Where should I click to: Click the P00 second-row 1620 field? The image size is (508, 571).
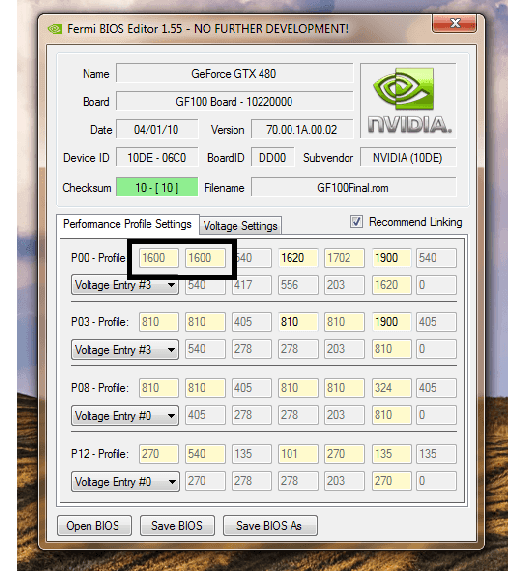click(x=391, y=285)
